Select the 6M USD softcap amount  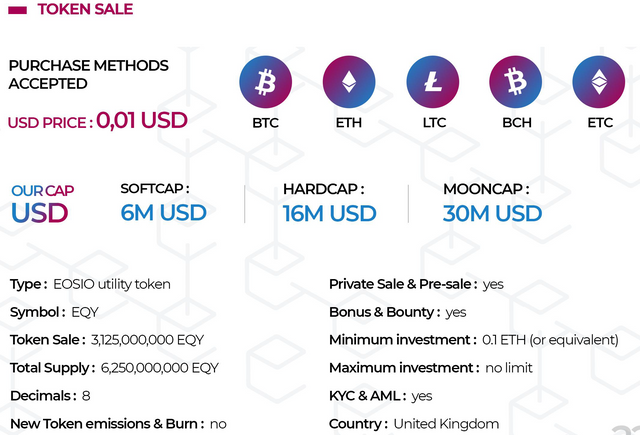163,212
